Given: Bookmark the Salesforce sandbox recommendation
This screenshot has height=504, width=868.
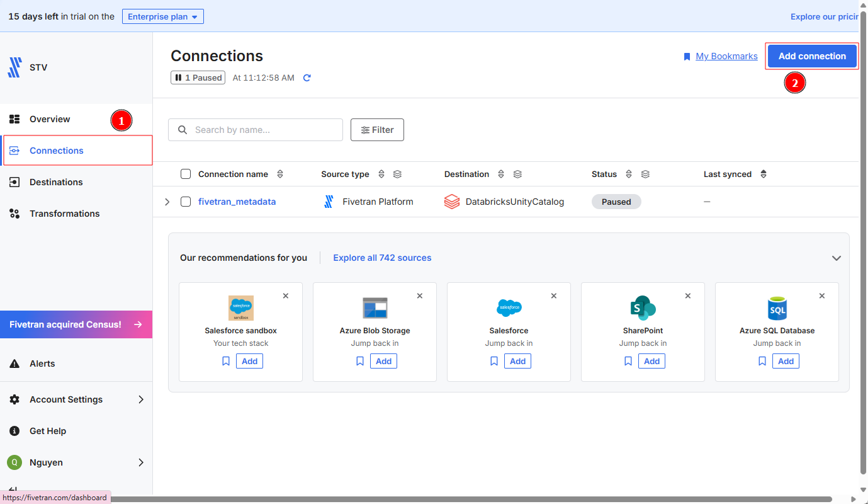Looking at the screenshot, I should point(226,361).
